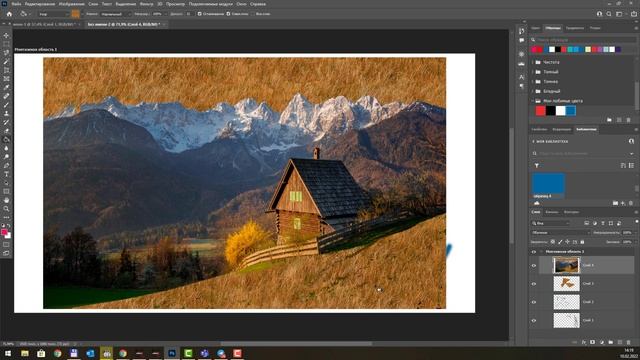The height and width of the screenshot is (360, 640).
Task: Select the Hand tool
Action: (6, 200)
